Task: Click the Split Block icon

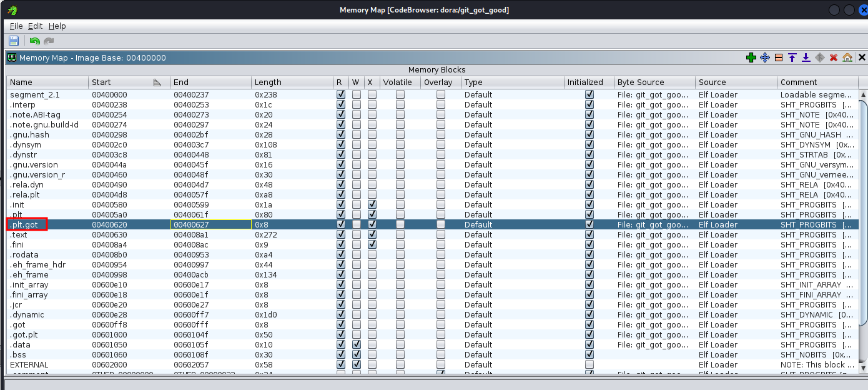Action: pos(779,57)
